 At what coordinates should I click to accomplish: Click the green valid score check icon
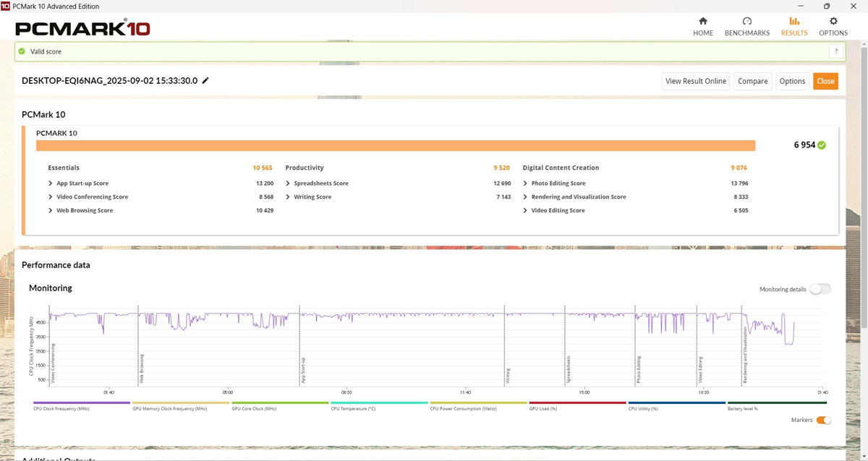click(22, 51)
